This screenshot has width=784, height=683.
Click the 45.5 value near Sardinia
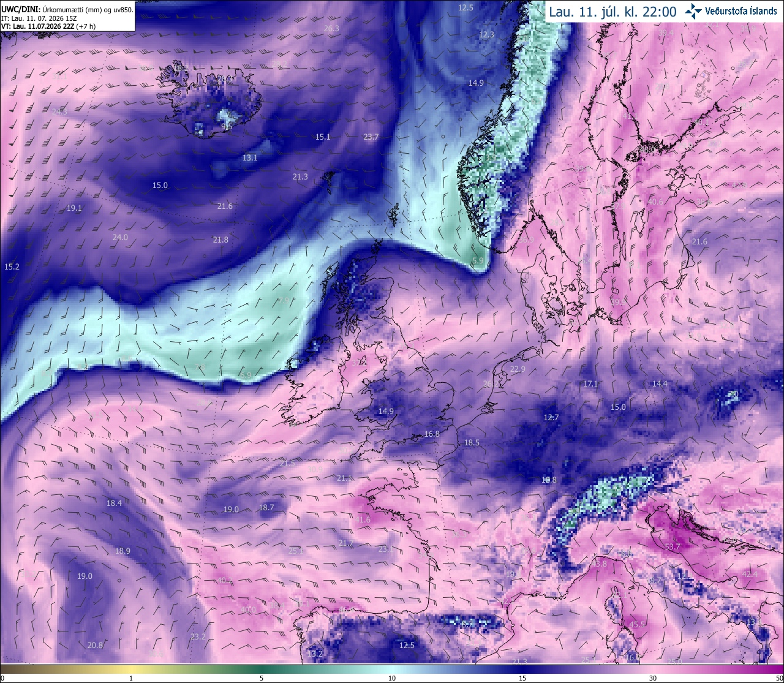click(638, 624)
